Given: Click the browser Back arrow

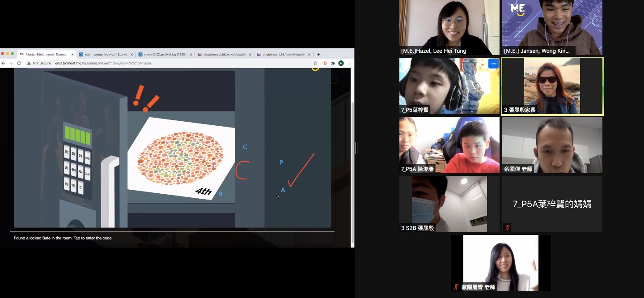Looking at the screenshot, I should coord(4,63).
